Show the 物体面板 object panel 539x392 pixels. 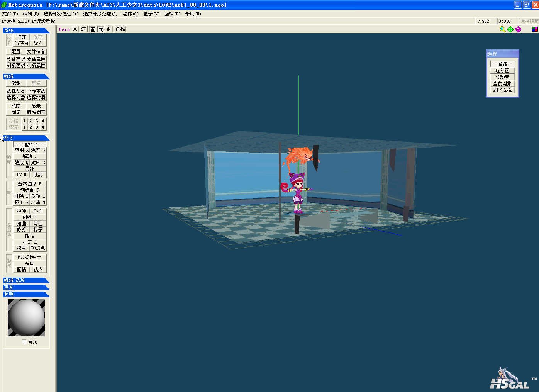pos(16,59)
